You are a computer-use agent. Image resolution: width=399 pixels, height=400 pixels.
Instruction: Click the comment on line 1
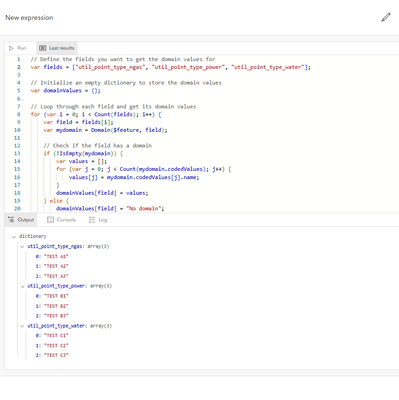coord(123,59)
